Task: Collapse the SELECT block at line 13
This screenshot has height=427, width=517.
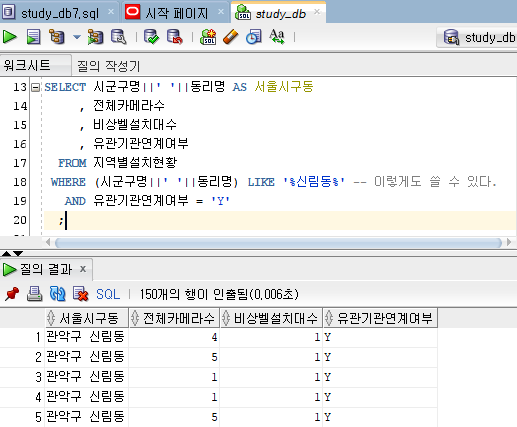Action: (x=35, y=88)
